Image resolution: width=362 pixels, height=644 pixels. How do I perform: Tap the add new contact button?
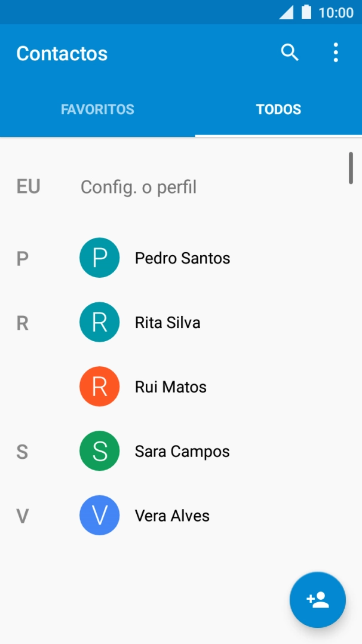pyautogui.click(x=317, y=600)
